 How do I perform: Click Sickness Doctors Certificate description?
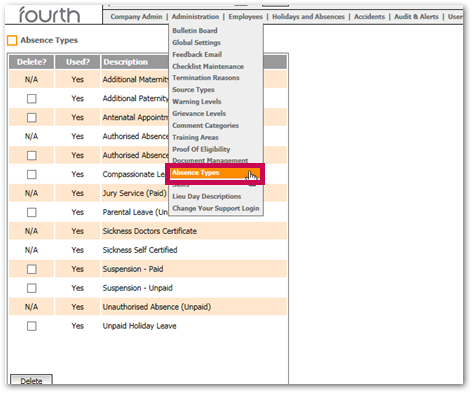point(150,231)
